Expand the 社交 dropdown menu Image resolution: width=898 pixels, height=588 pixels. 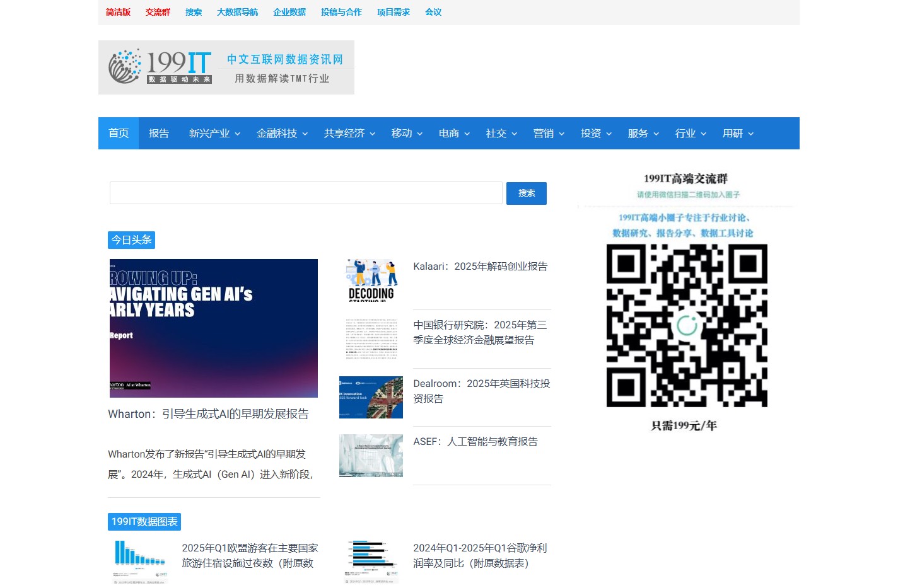tap(501, 133)
